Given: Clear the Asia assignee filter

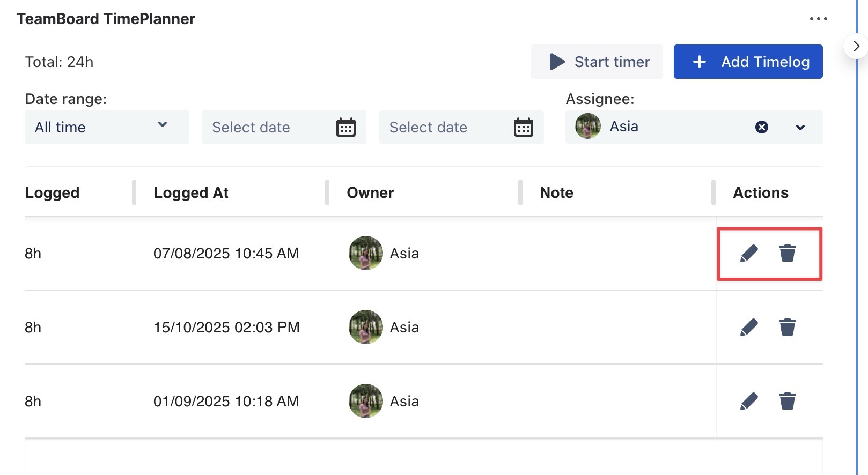Looking at the screenshot, I should [761, 127].
